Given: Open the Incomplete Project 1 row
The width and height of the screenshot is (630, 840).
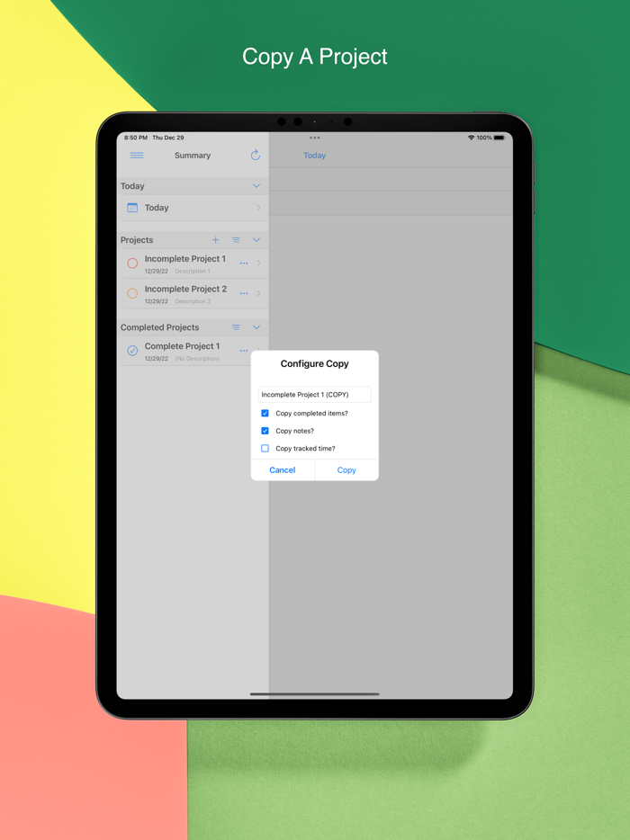Looking at the screenshot, I should 193,264.
